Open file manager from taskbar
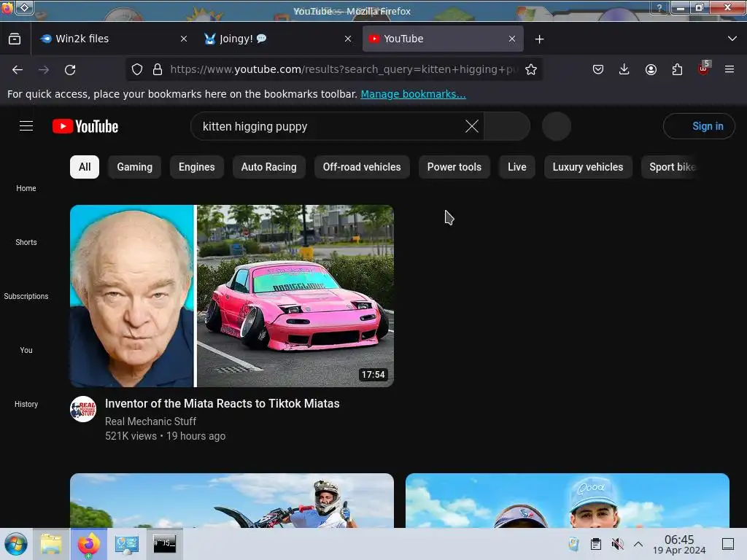 (51, 544)
